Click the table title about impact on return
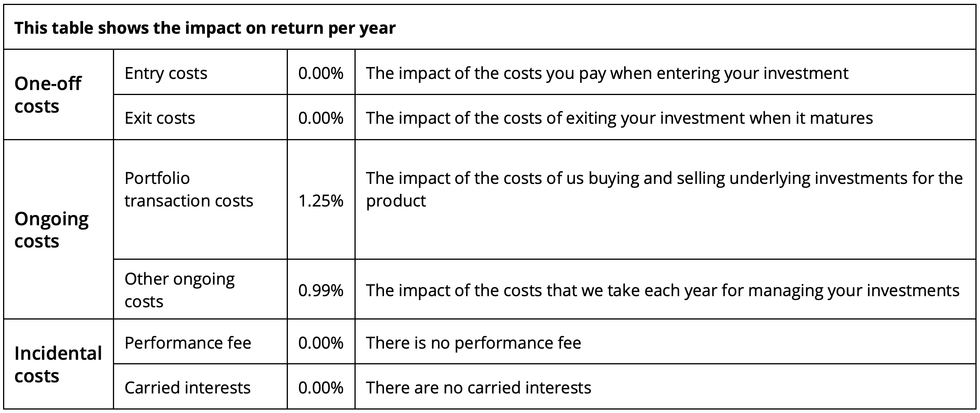Image resolution: width=980 pixels, height=413 pixels. click(205, 28)
